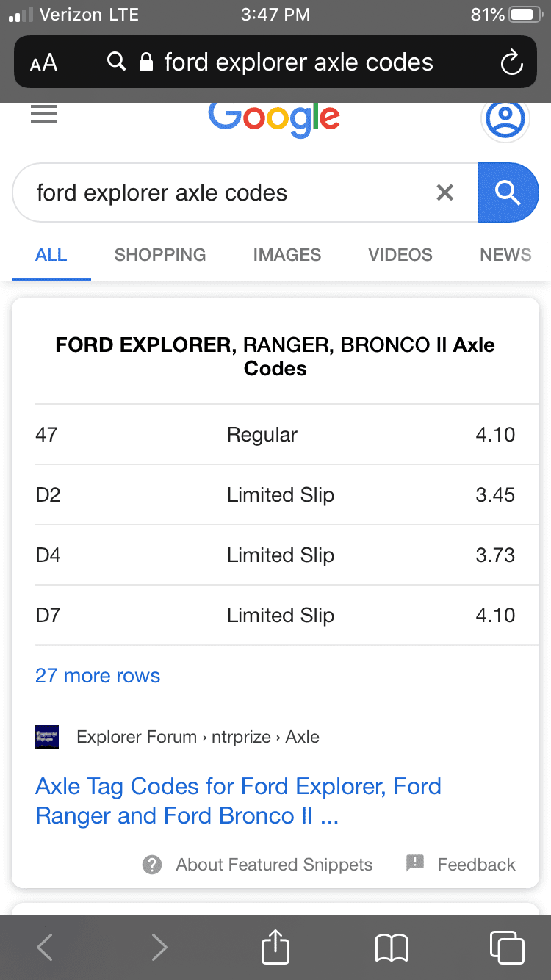Open the Videos results tab
This screenshot has height=980, width=551.
400,255
